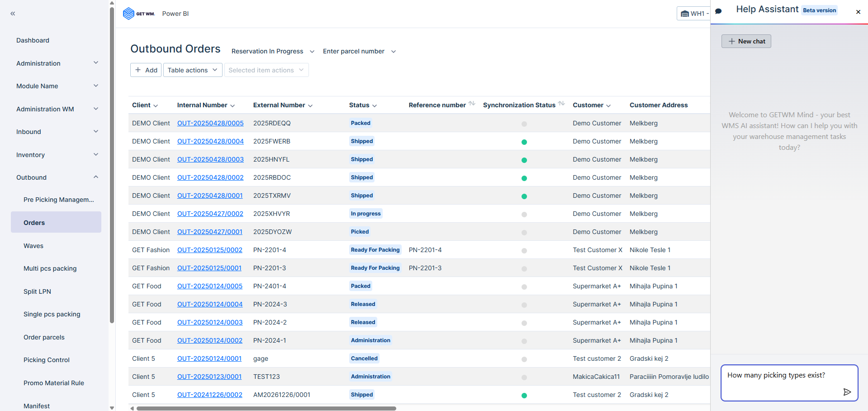Image resolution: width=868 pixels, height=411 pixels.
Task: Click Customer Address column header
Action: click(x=659, y=105)
